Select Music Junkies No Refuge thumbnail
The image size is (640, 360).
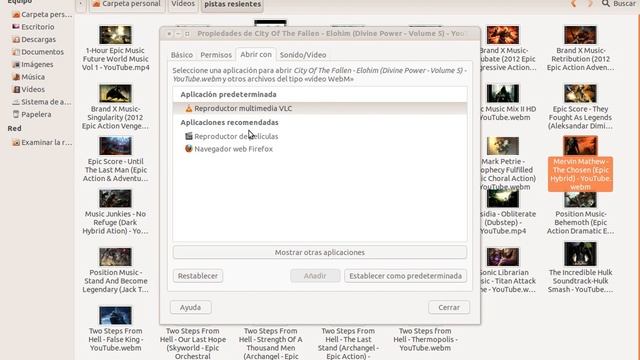115,198
